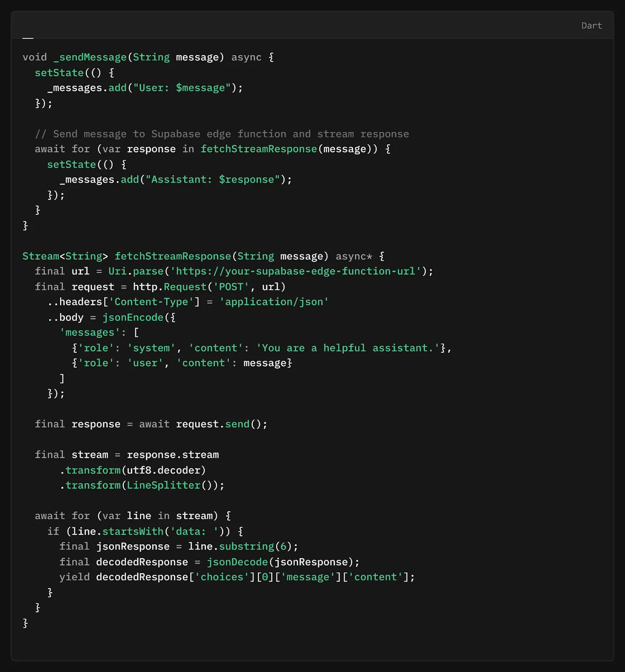Click the 'https://your-supabase-edge-function-url' string
Image resolution: width=625 pixels, height=672 pixels.
295,271
